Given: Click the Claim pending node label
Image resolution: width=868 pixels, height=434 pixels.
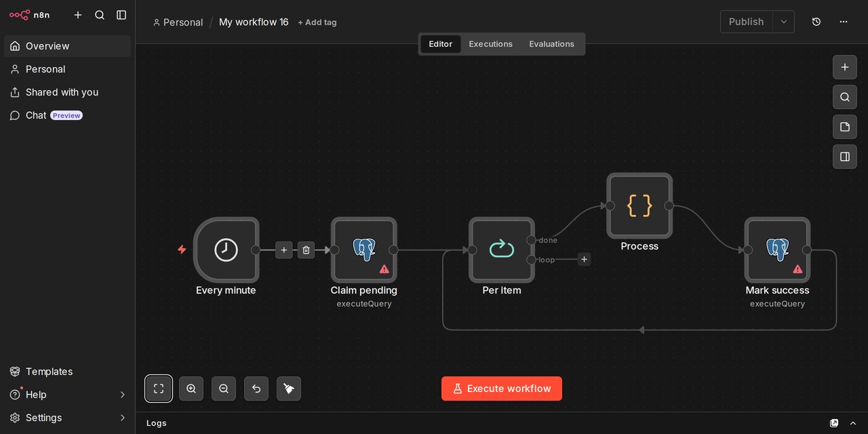Looking at the screenshot, I should coord(364,290).
